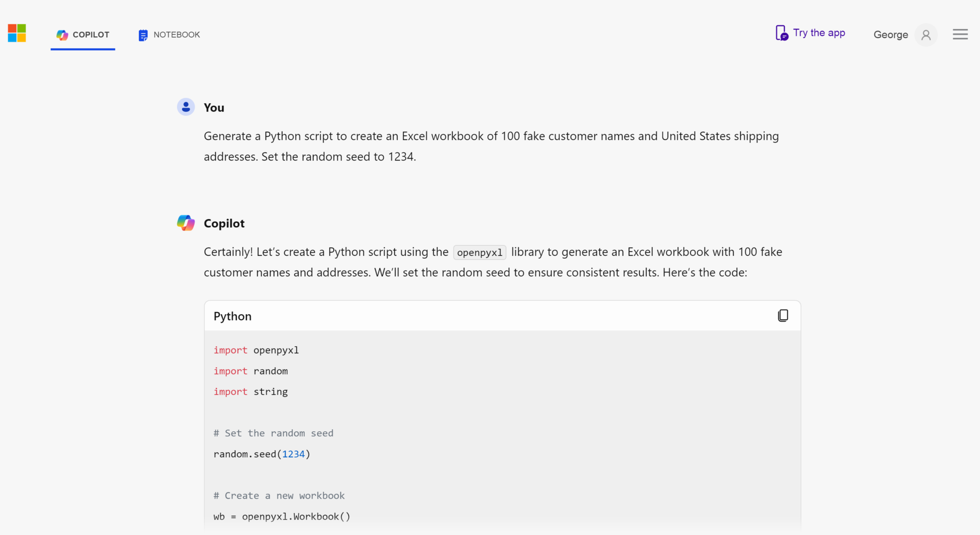Screen dimensions: 980x535
Task: Click the Python code block header label
Action: point(233,317)
